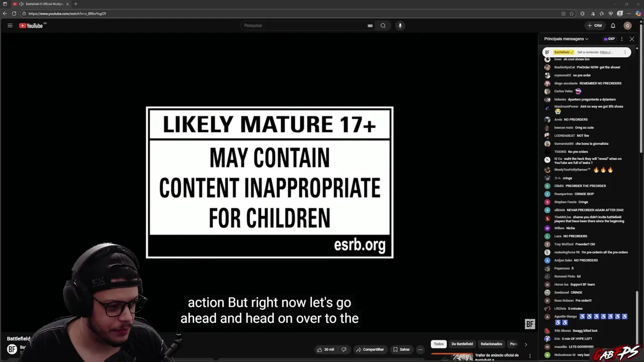
Task: Click the magnifying glass search button
Action: 383,26
